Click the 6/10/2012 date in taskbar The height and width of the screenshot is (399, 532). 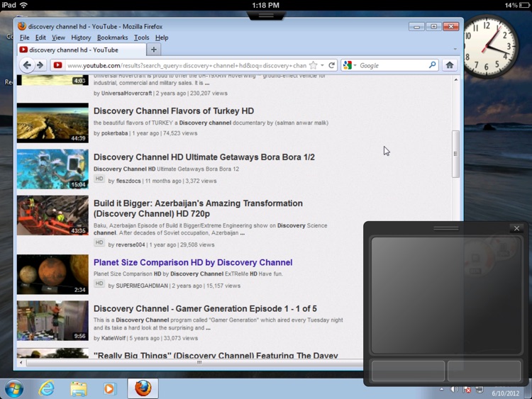point(506,393)
